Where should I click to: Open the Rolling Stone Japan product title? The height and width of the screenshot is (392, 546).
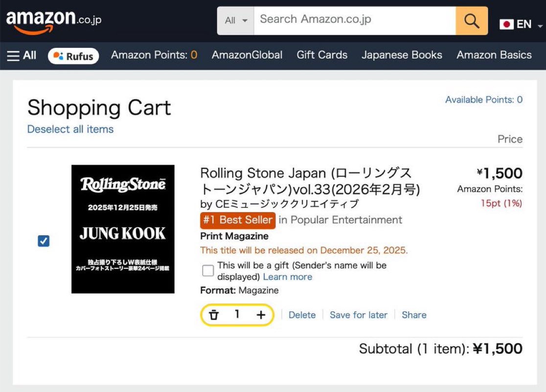tap(310, 181)
